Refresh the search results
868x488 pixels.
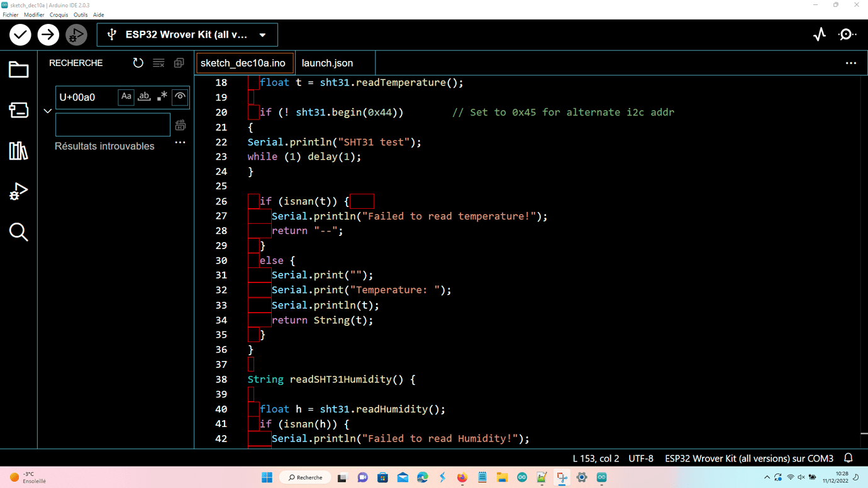click(138, 63)
